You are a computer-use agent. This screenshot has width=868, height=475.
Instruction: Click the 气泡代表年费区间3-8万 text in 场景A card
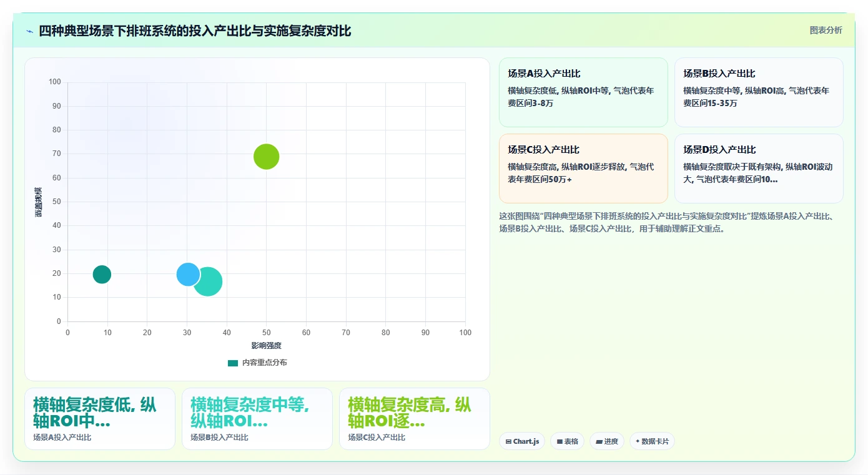[x=581, y=97]
